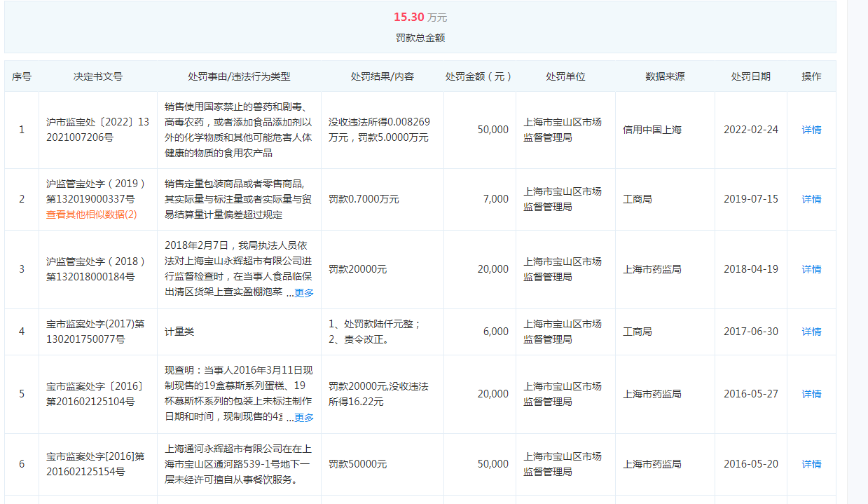
Task: Click the 7,000 penalty amount
Action: [x=496, y=199]
